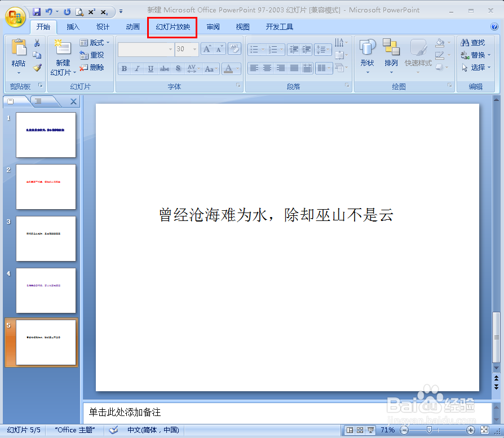
Task: Toggle Strikethrough text
Action: 164,68
